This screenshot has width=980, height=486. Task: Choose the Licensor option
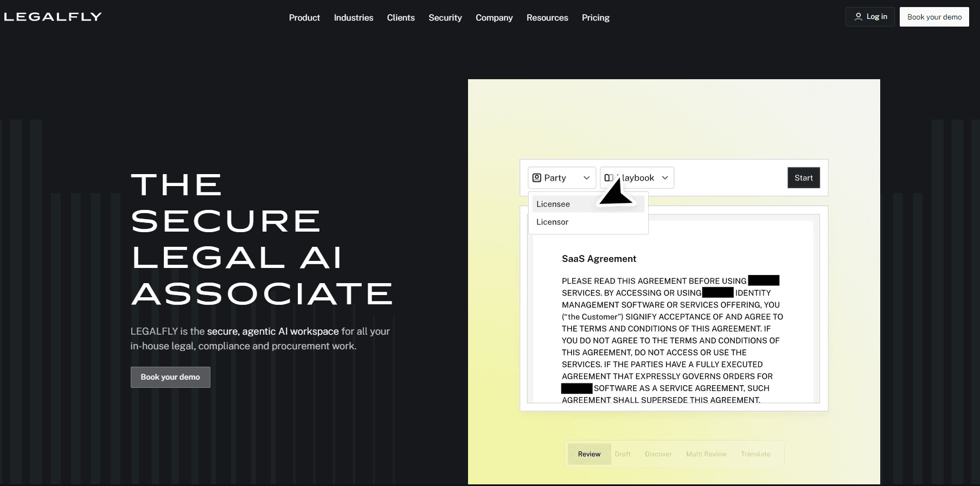point(552,222)
